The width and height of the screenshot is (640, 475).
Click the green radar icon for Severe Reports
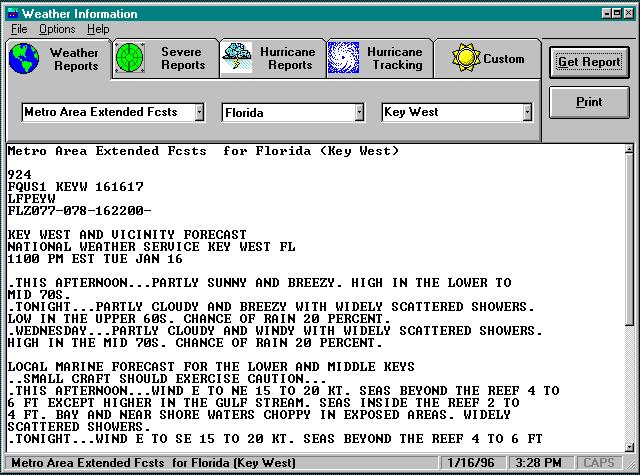(x=130, y=58)
